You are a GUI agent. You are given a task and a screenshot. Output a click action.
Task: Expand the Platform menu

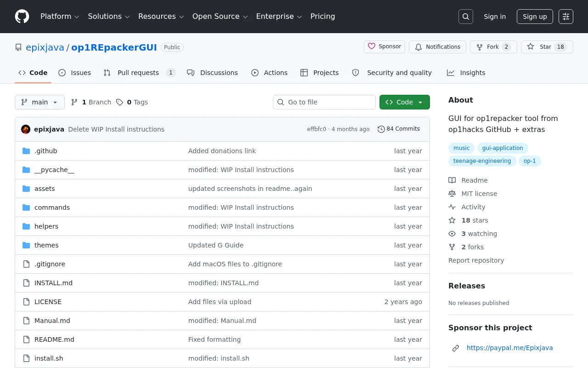coord(60,17)
